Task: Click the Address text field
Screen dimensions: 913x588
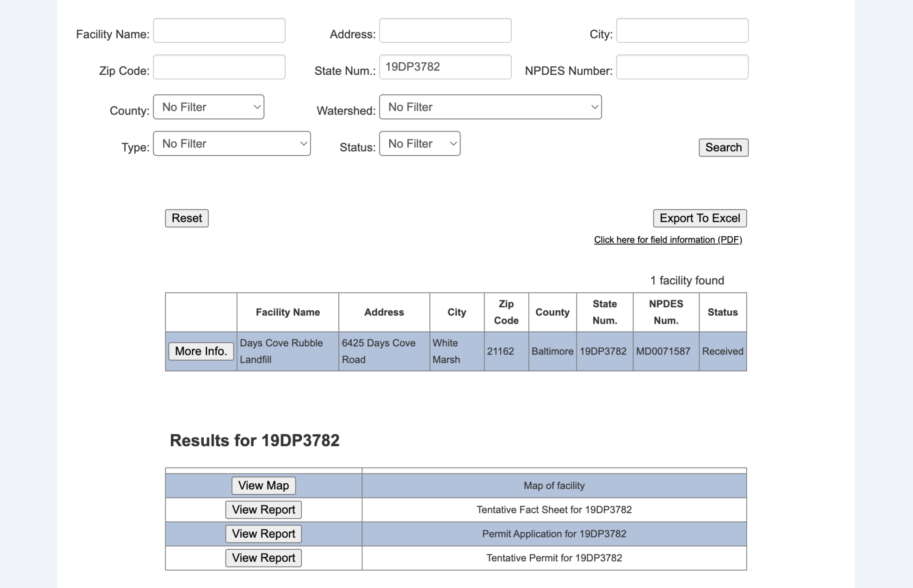Action: [445, 31]
